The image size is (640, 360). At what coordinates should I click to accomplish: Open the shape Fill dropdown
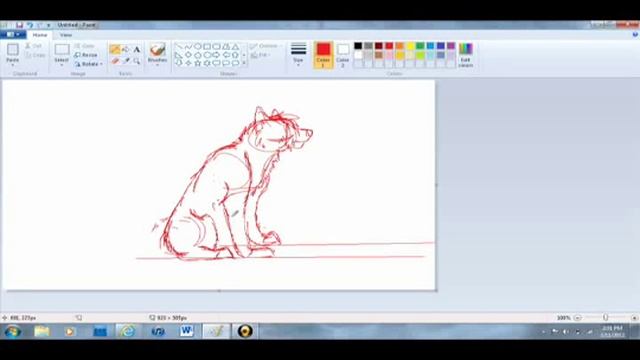[260, 55]
